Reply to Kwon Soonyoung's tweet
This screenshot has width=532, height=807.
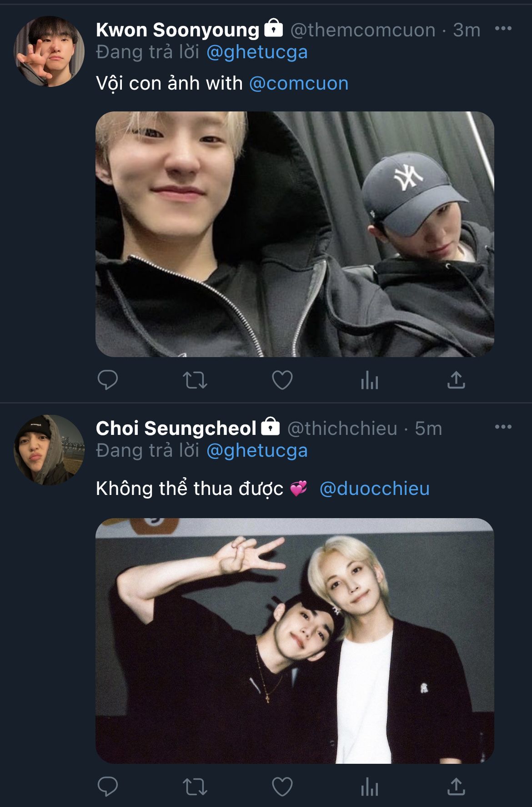[x=108, y=380]
